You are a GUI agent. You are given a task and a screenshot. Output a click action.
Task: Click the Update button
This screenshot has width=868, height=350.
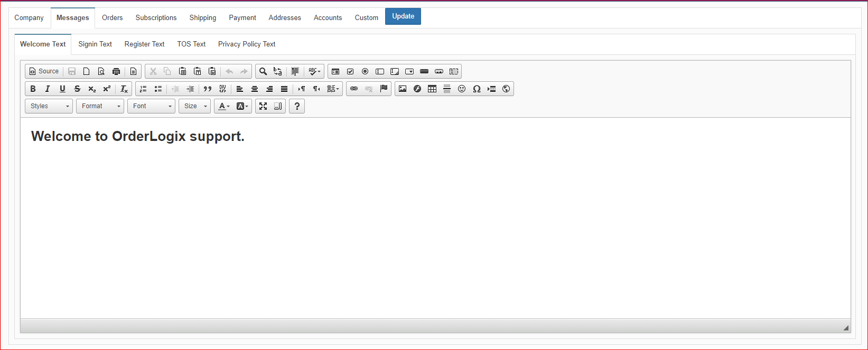tap(403, 16)
